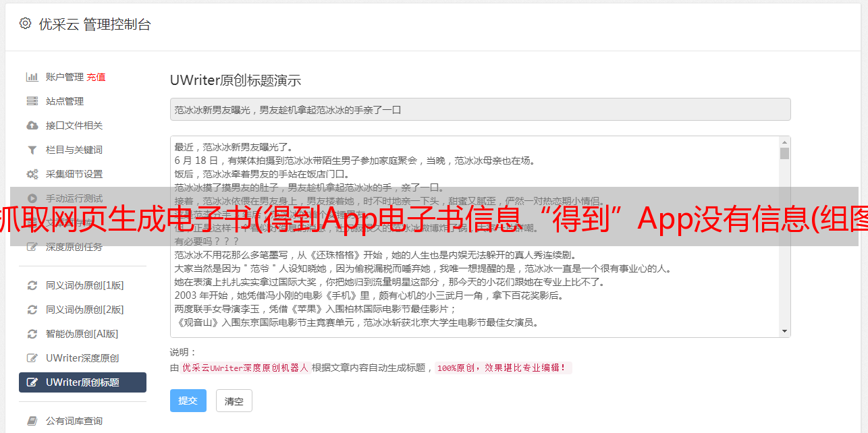The image size is (868, 433).
Task: Click the edit icon beside UWriter原创标题
Action: 32,382
